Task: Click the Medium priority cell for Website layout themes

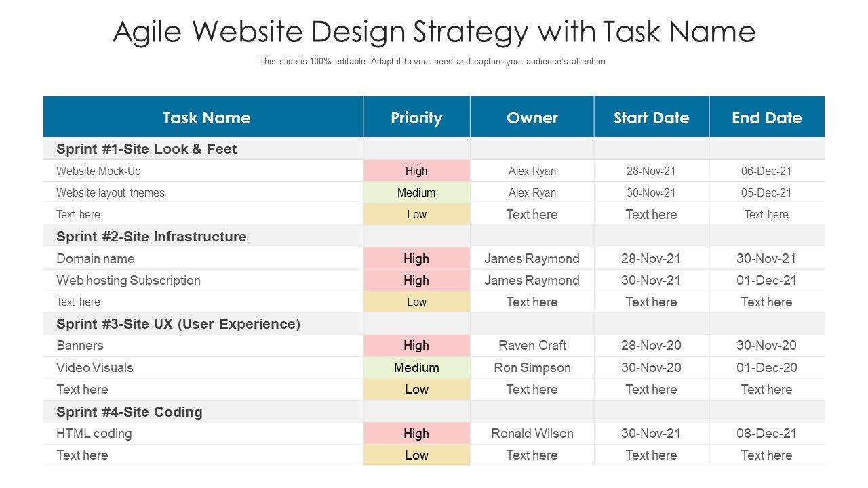Action: tap(416, 192)
